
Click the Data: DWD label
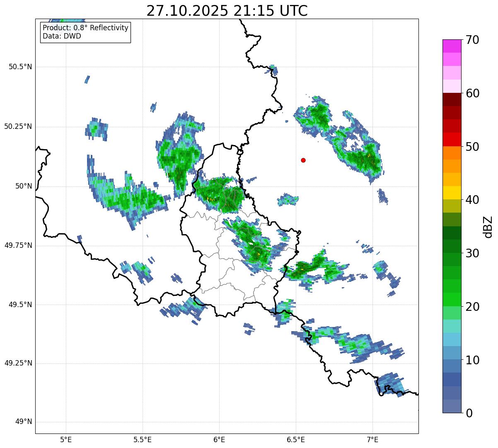(x=62, y=36)
